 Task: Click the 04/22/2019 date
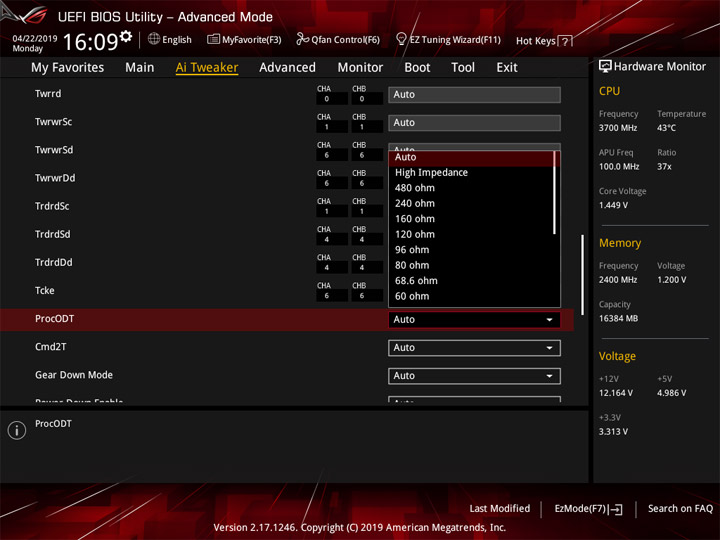[x=35, y=39]
